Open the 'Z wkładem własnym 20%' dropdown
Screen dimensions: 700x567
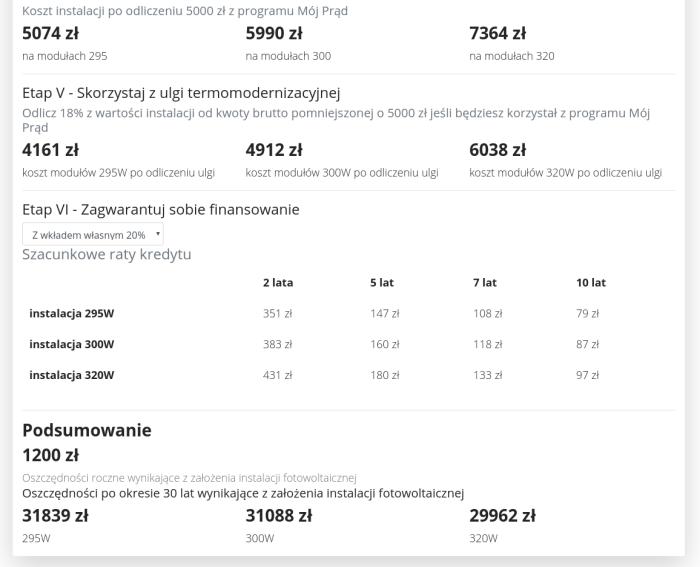(x=92, y=234)
